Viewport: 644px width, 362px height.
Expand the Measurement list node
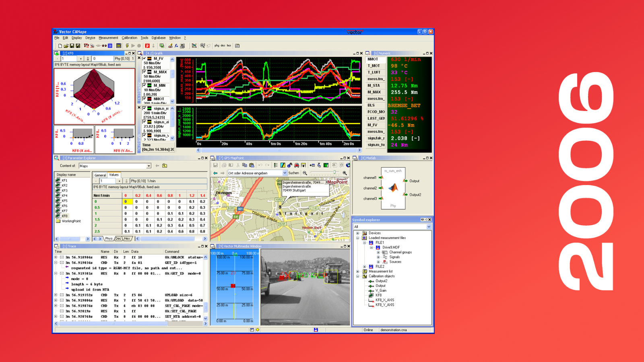click(357, 271)
